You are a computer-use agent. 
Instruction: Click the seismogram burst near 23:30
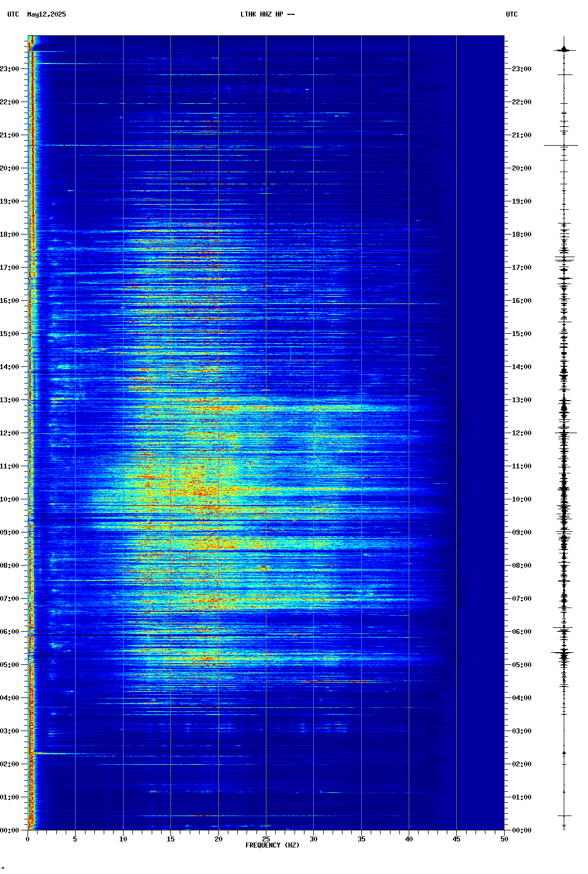(564, 50)
